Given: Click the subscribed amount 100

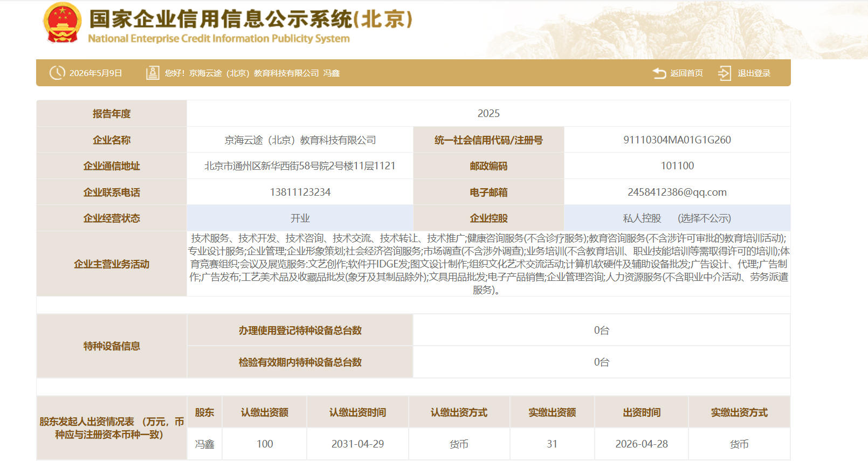Looking at the screenshot, I should [265, 444].
